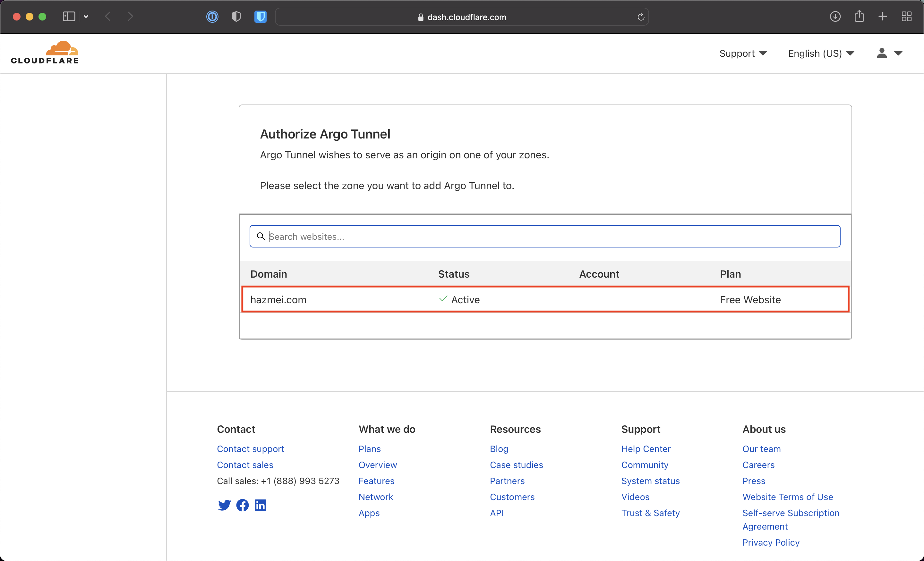Open the Safari downloads icon
924x561 pixels.
pos(835,16)
